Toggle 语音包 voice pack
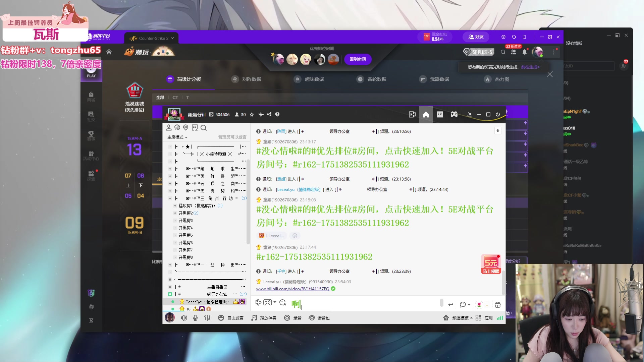644x362 pixels. 319,318
